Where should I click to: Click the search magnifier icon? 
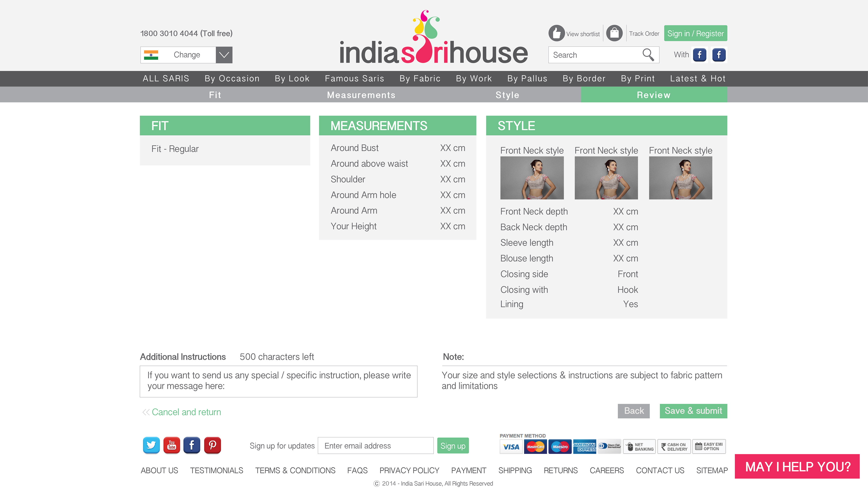648,54
